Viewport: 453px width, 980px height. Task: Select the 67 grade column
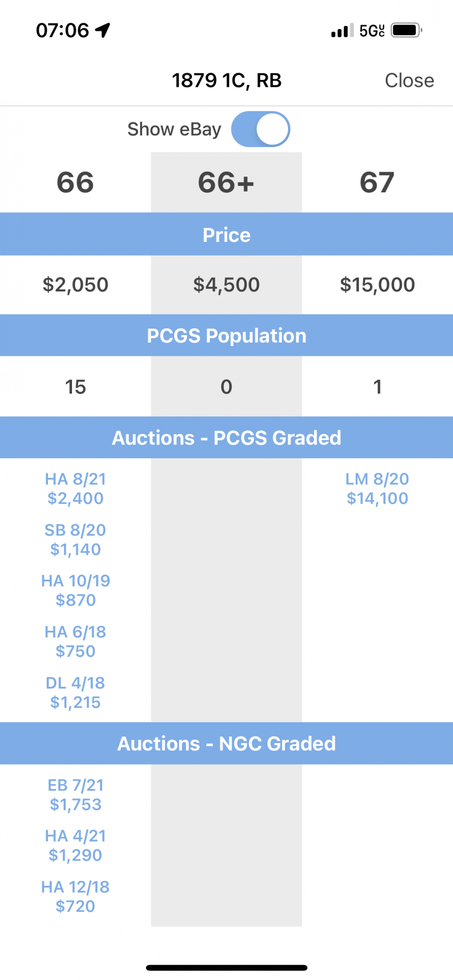(x=377, y=182)
